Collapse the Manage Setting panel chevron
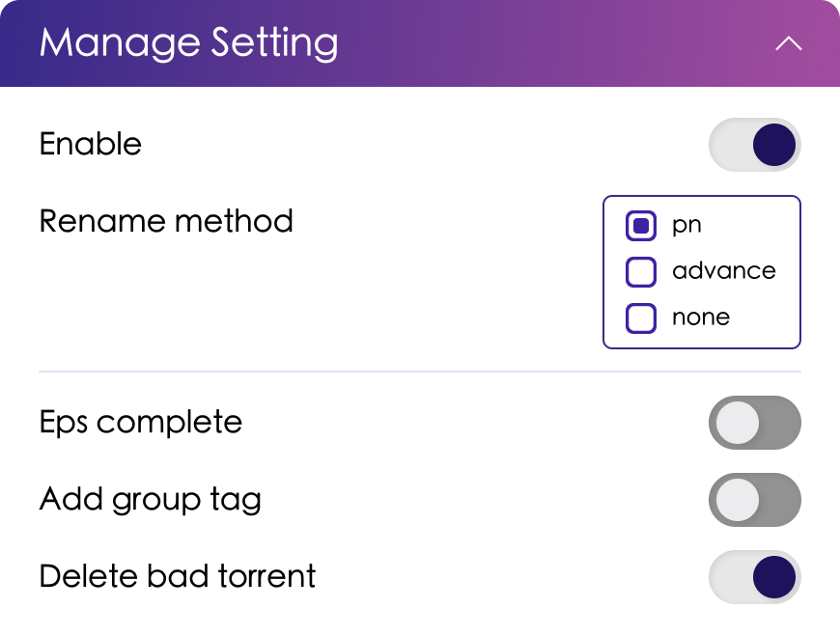 (x=789, y=44)
